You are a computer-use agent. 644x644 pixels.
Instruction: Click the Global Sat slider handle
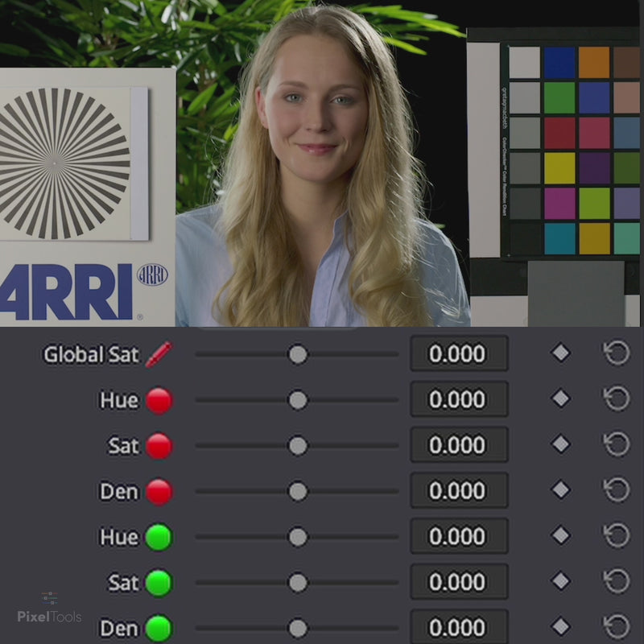[x=298, y=353]
